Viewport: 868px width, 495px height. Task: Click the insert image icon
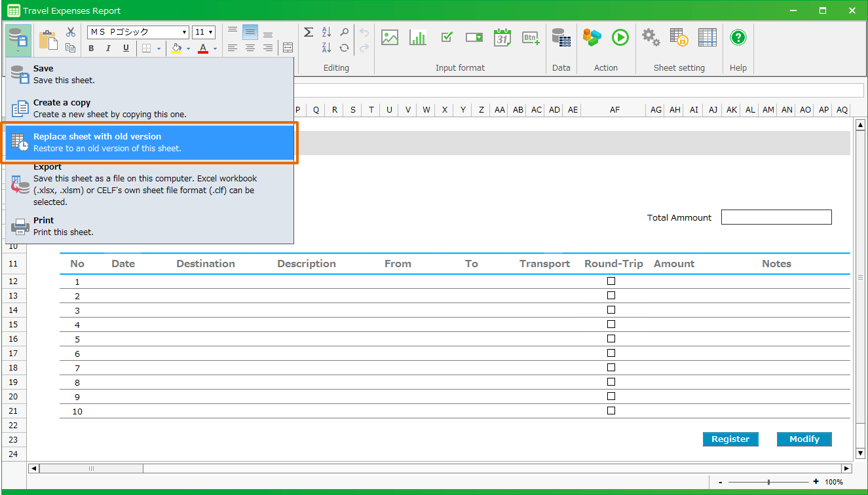click(x=390, y=38)
